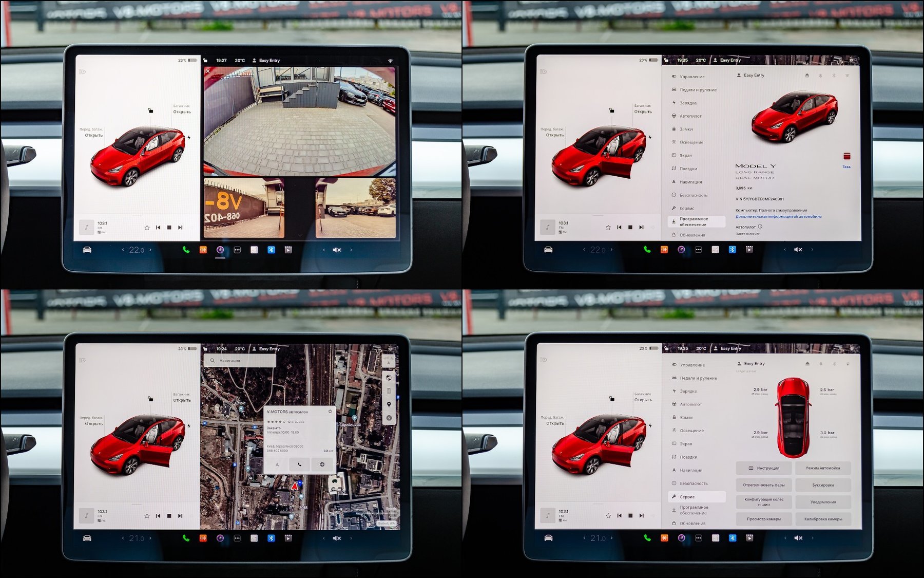Open V-MOTORS website via globe icon
The image size is (924, 578).
tap(322, 464)
